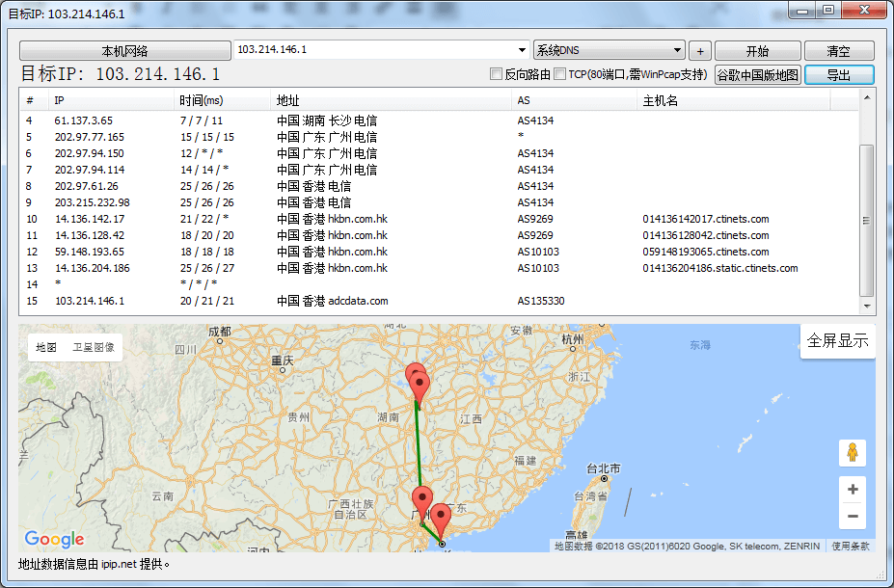Image resolution: width=894 pixels, height=588 pixels.
Task: Zoom out using the map minus icon
Action: 852,516
